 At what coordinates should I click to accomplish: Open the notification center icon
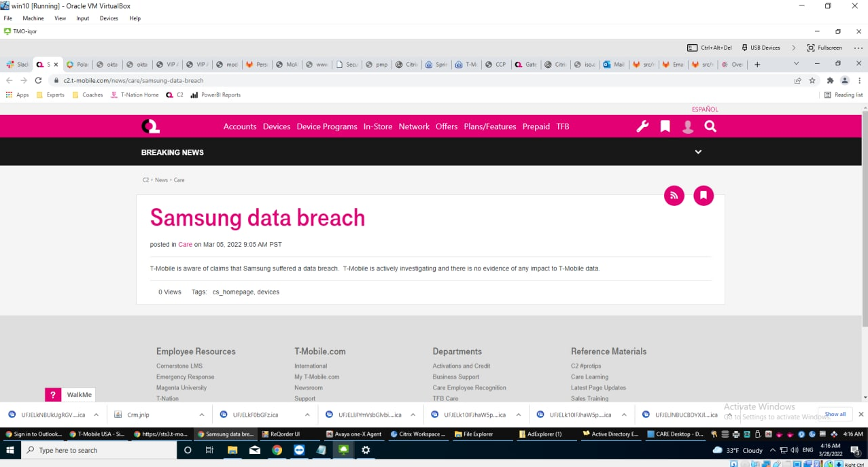click(x=855, y=451)
